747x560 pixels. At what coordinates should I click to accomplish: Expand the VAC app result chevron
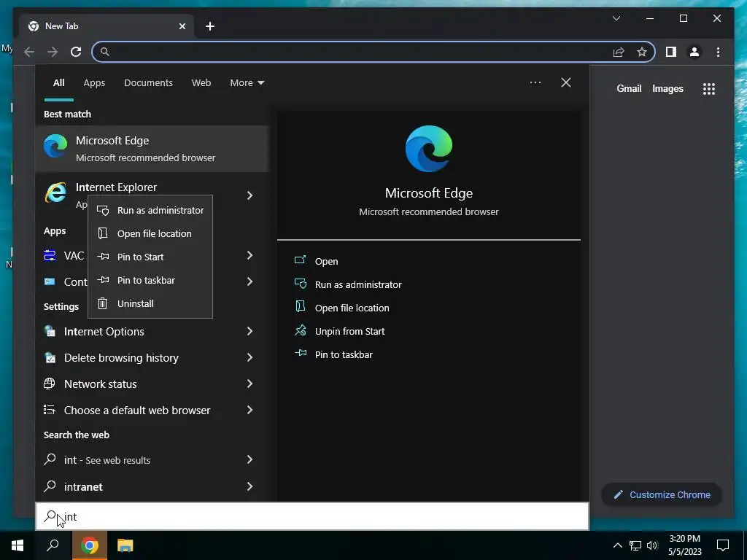coord(249,255)
